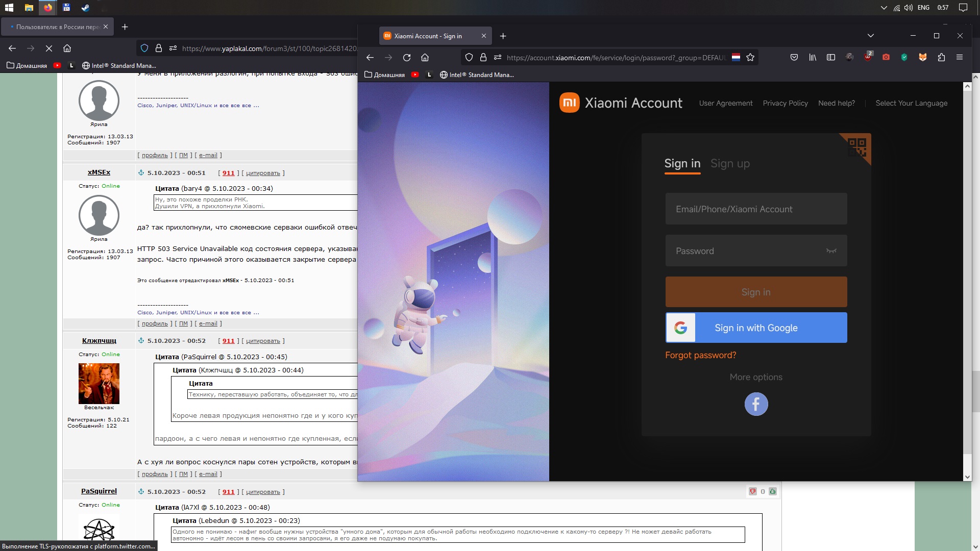Screen dimensions: 980x551
Task: Click цитировать on the 00:51 post
Action: coord(263,173)
